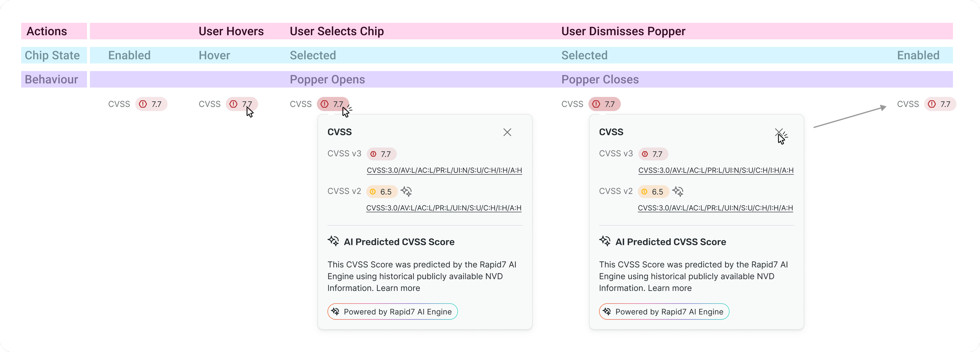
Task: Click the selected 7.7 chip under Popper Closes
Action: click(604, 104)
